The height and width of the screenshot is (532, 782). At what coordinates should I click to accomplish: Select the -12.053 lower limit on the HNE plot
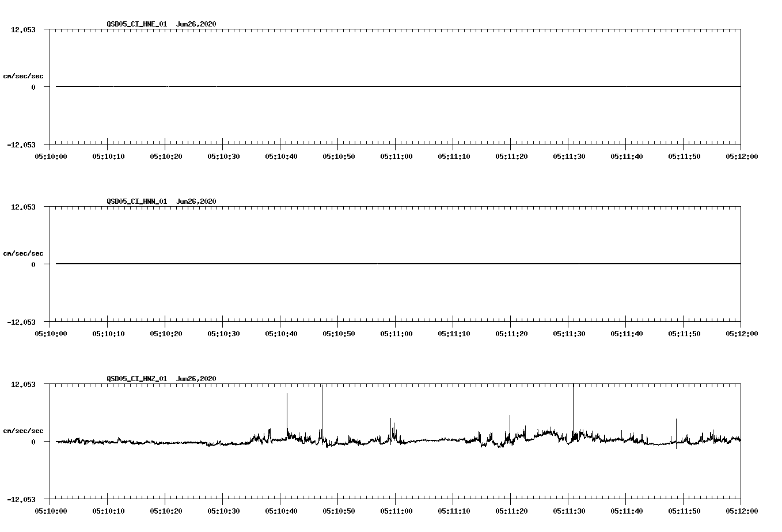(x=21, y=145)
